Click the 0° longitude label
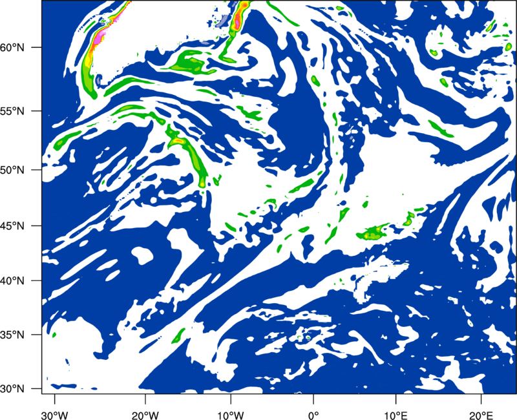This screenshot has width=517, height=420. click(x=313, y=415)
